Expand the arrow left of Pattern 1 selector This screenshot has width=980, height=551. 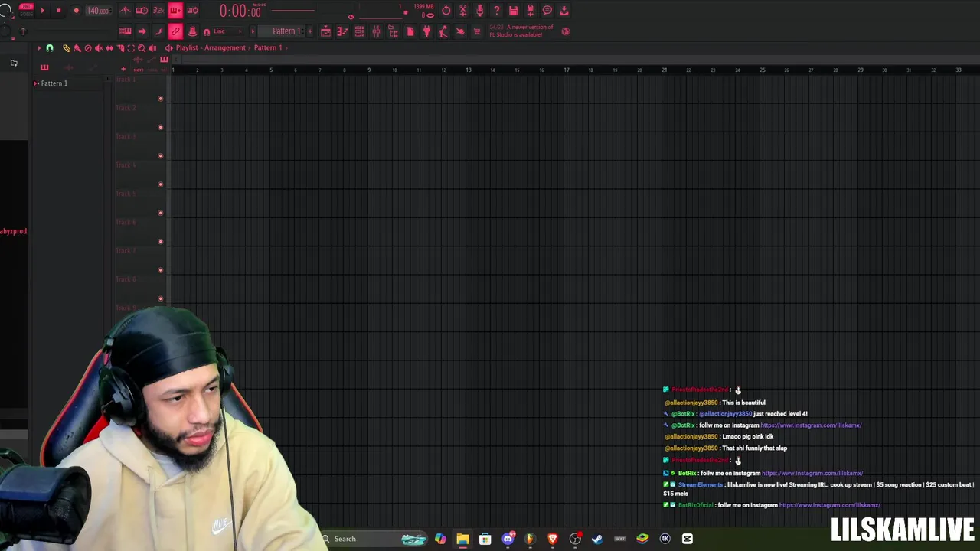pyautogui.click(x=253, y=31)
